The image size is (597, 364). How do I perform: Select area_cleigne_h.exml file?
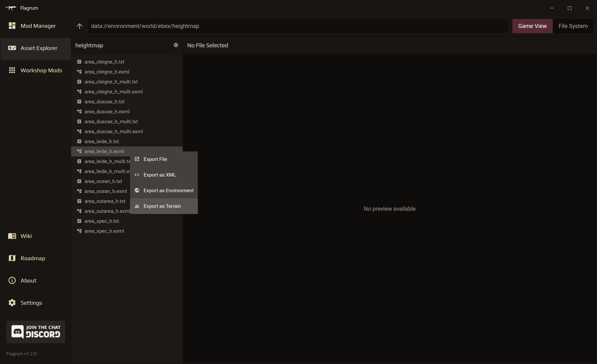pos(107,72)
